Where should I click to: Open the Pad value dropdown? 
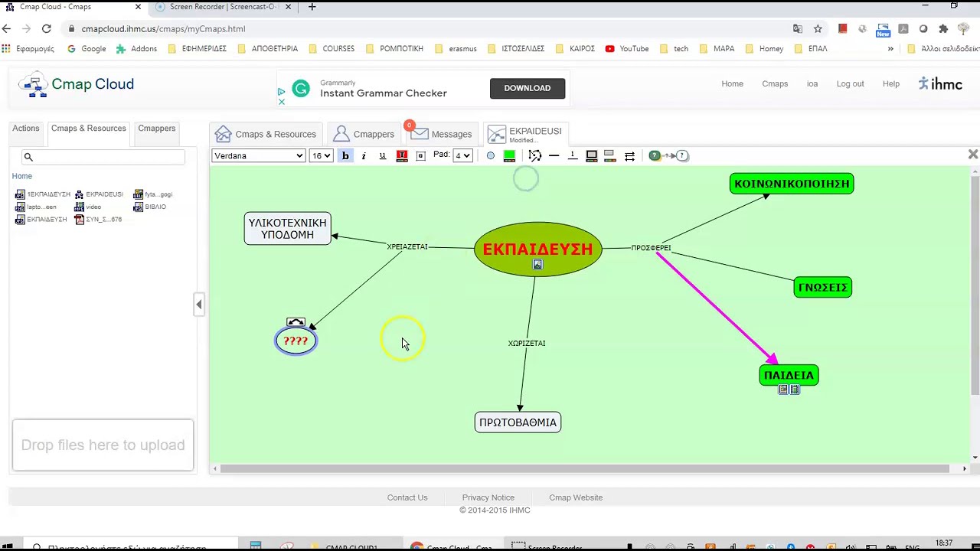462,155
